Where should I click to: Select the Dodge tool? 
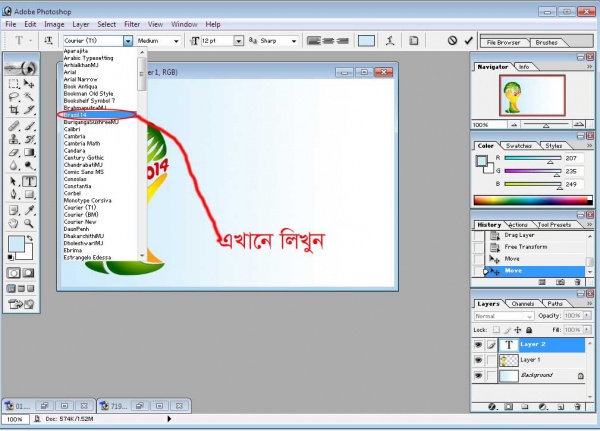[29, 166]
